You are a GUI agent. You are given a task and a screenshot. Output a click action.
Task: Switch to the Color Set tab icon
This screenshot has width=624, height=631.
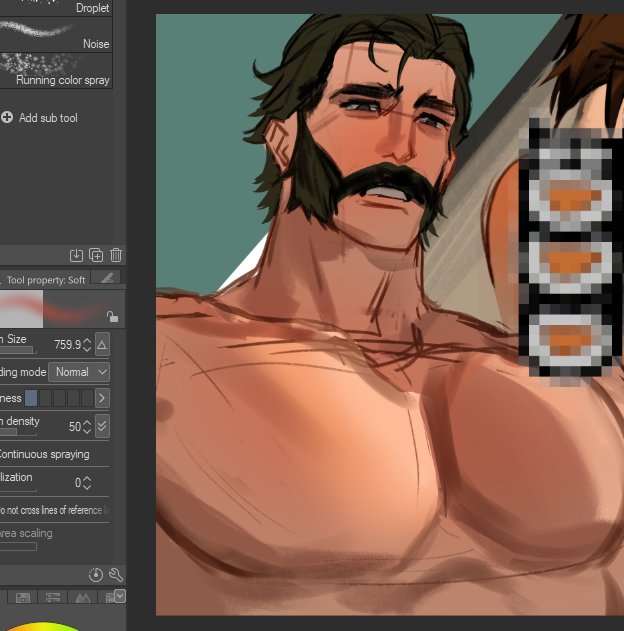23,597
